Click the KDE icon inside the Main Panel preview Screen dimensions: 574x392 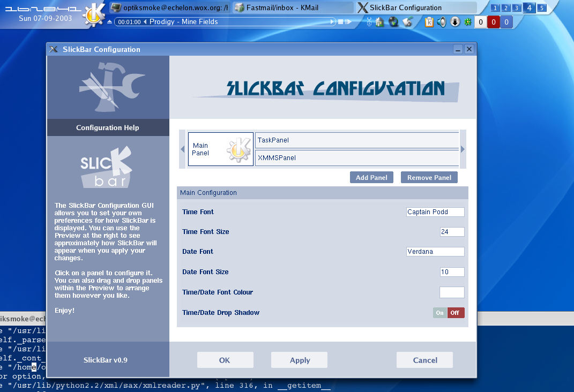pos(239,149)
